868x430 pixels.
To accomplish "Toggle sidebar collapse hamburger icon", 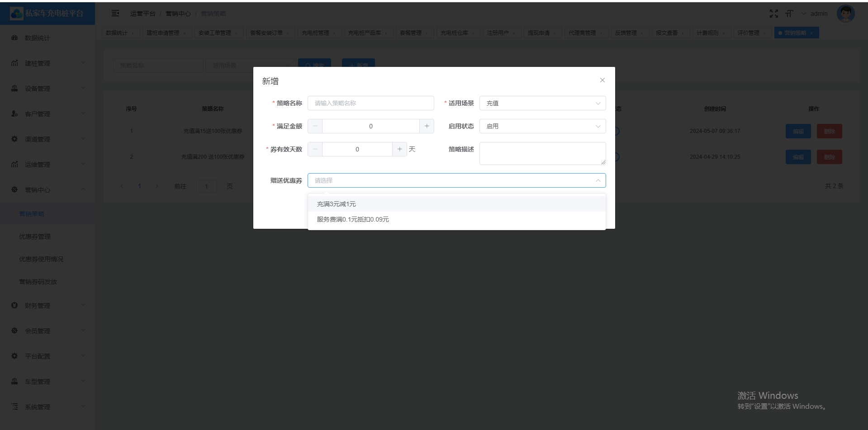I will click(115, 14).
